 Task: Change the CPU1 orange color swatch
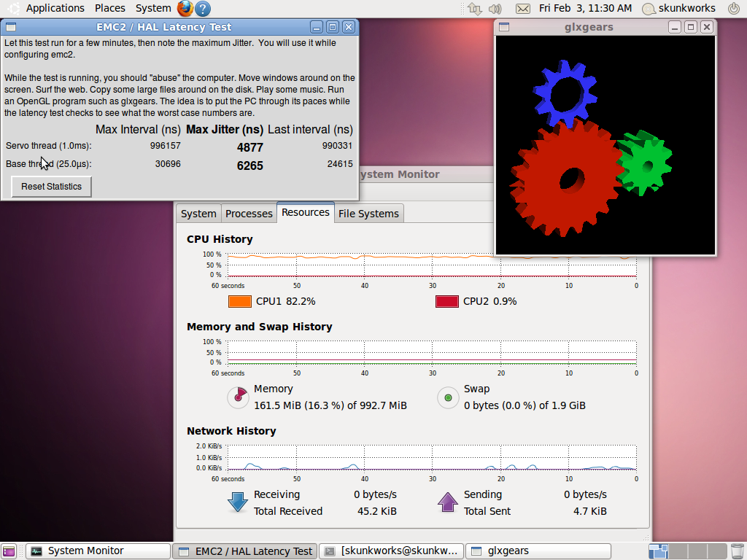(239, 301)
